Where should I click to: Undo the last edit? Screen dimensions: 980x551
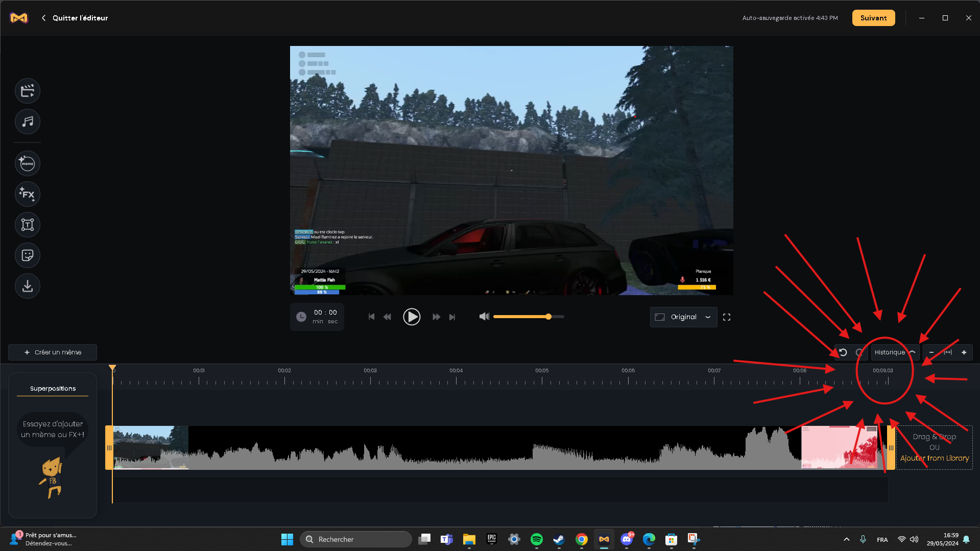pos(843,352)
